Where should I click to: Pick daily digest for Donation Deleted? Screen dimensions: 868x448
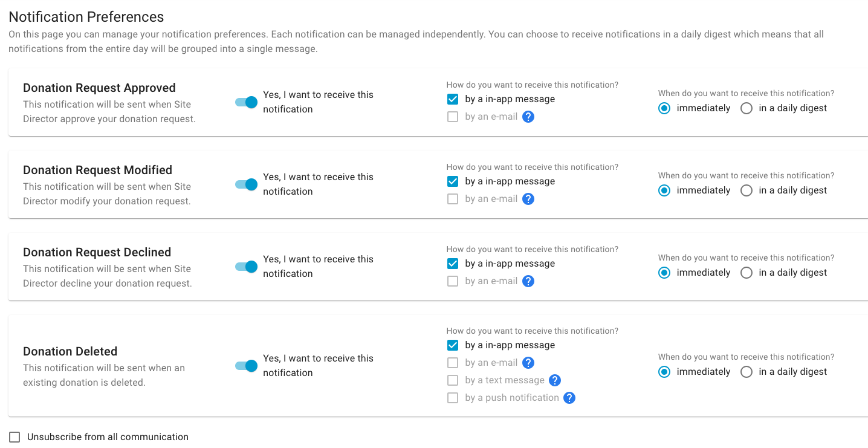pyautogui.click(x=747, y=372)
